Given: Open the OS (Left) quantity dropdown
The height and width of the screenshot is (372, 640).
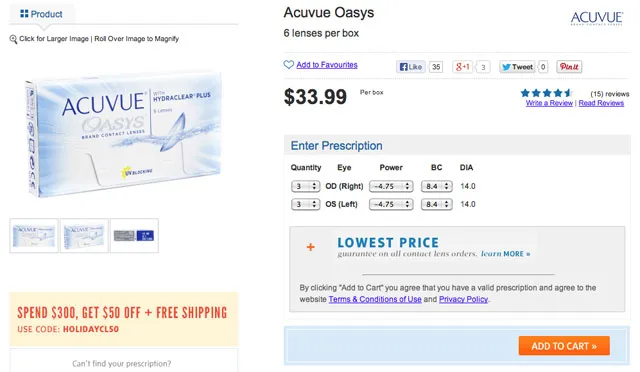Looking at the screenshot, I should point(305,204).
